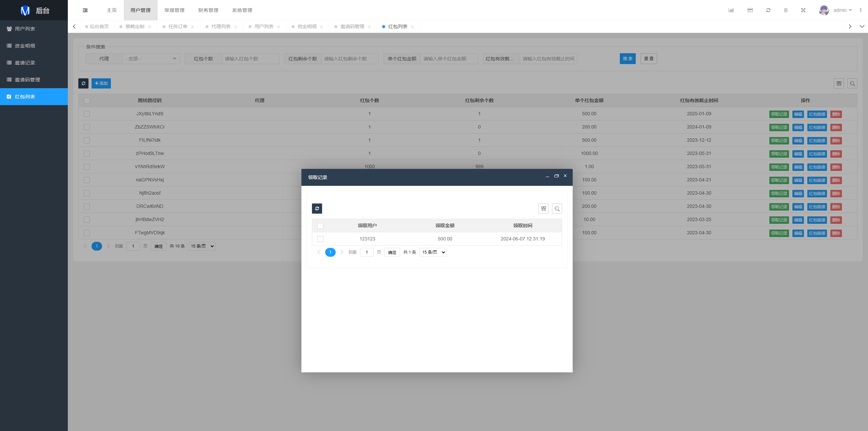Open the statistics chart icon in header

(x=731, y=10)
